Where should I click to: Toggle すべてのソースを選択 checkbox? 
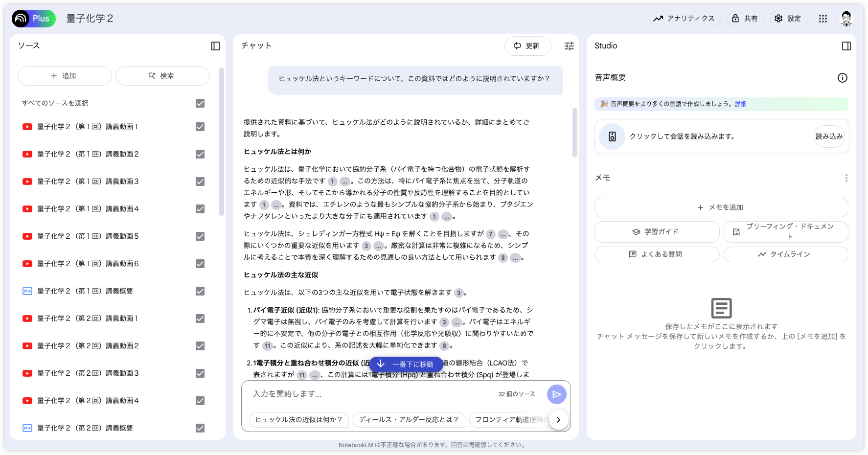click(200, 103)
